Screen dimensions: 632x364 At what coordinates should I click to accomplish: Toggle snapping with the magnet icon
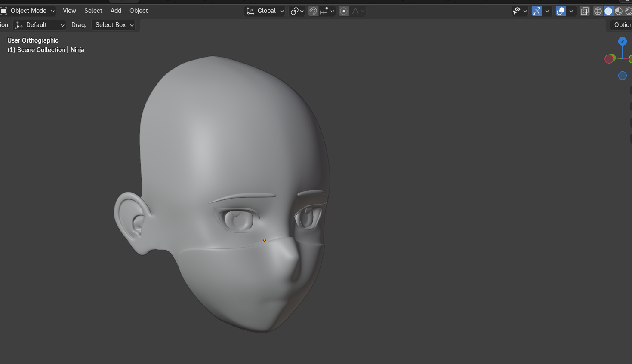click(x=313, y=11)
